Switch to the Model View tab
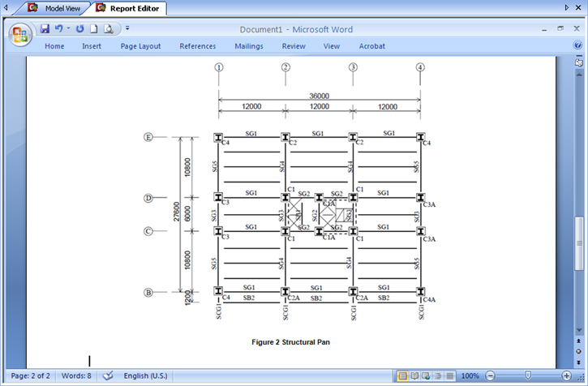588x386 pixels. pos(55,8)
